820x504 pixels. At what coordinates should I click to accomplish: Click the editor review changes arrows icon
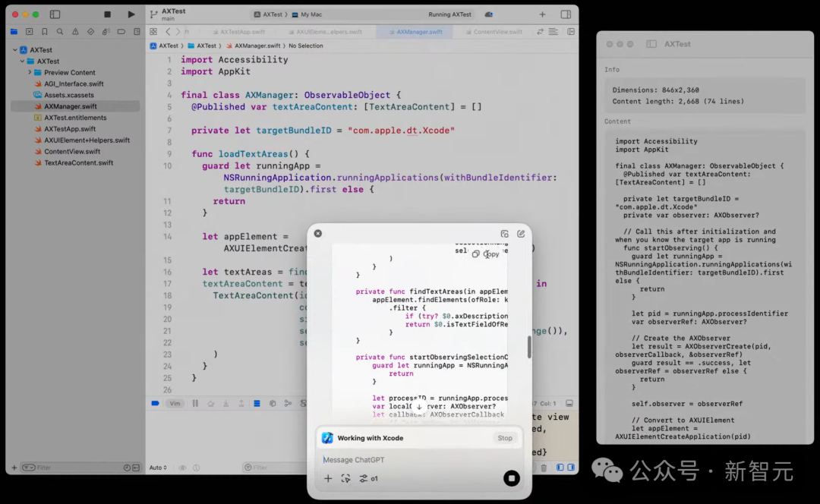[540, 32]
